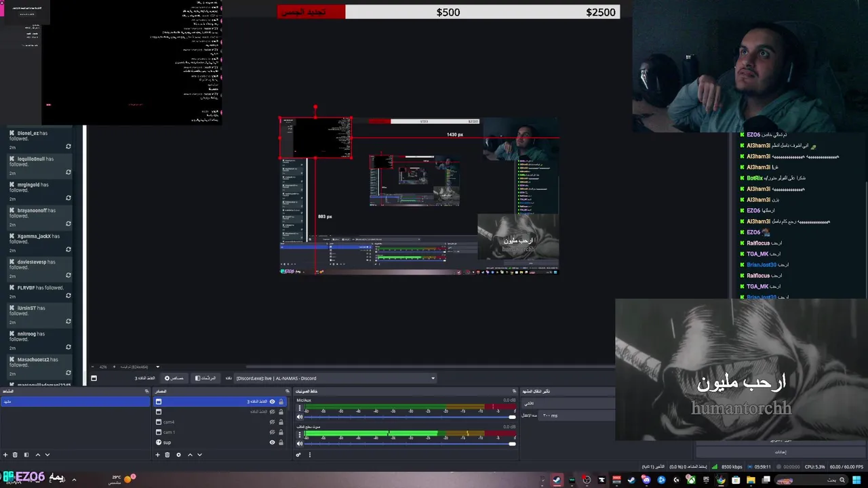Show the cam 1 source
Screen dimensions: 868x488
click(x=272, y=432)
